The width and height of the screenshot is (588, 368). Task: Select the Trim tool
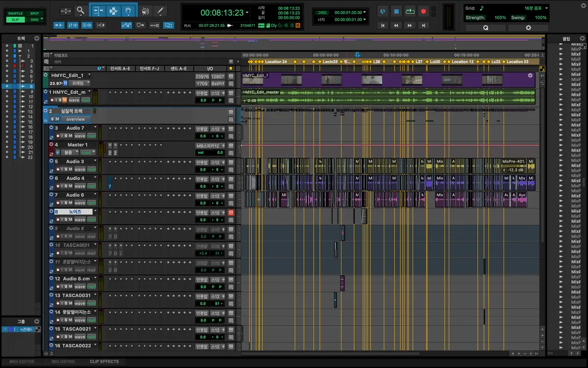(x=98, y=10)
